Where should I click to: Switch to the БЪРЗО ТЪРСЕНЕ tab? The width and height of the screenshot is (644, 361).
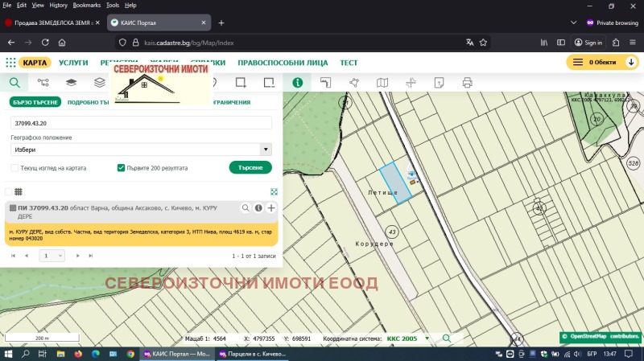pyautogui.click(x=35, y=102)
